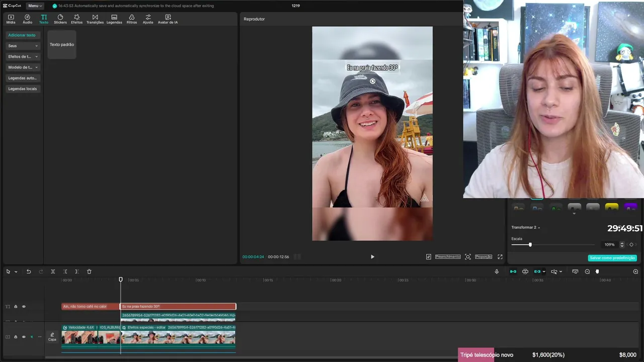Image resolution: width=644 pixels, height=362 pixels.
Task: Expand the text style presets list
Action: pos(574,214)
